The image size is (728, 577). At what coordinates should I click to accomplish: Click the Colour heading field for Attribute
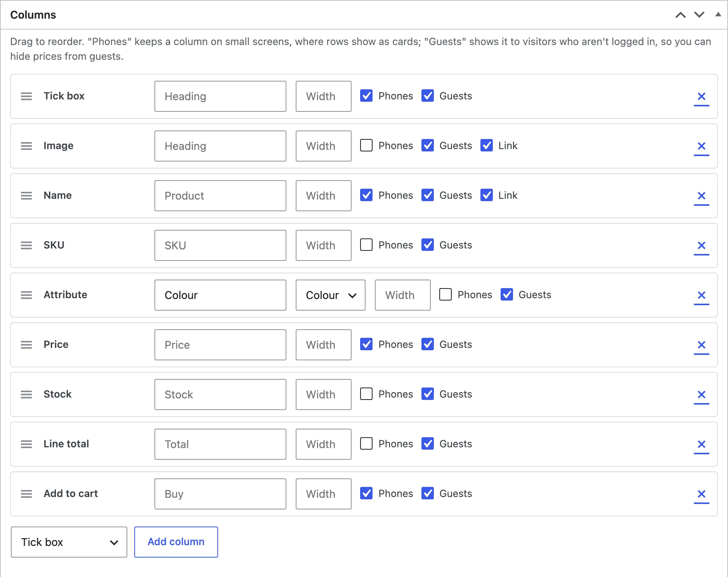(x=220, y=295)
